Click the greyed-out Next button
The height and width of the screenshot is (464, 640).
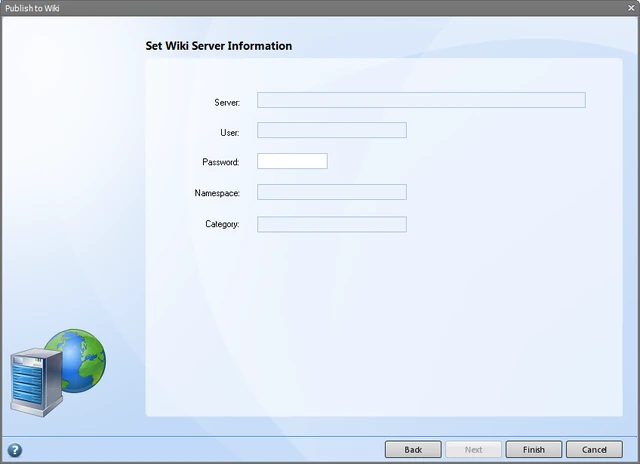point(473,449)
